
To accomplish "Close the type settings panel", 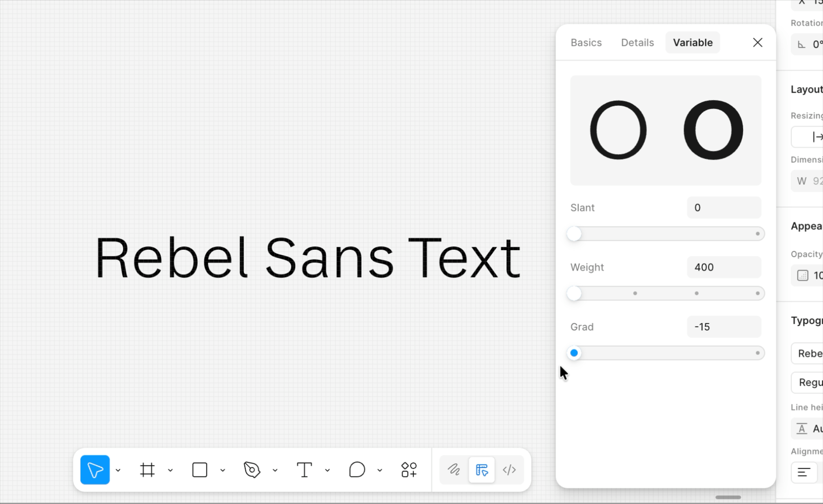I will click(758, 43).
